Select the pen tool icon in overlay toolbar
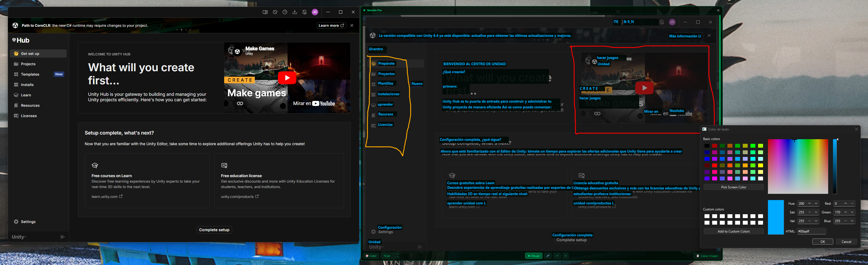This screenshot has width=868, height=265. pyautogui.click(x=548, y=256)
